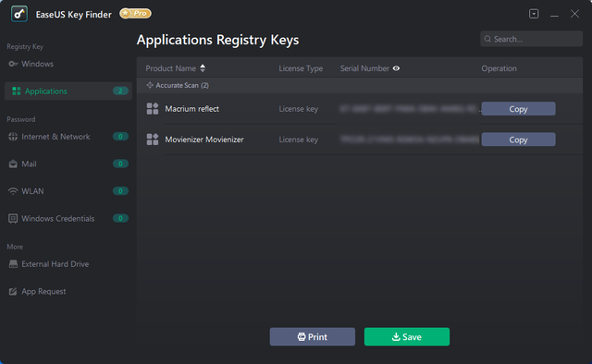Click the crosshair icon beside Accurate Scan

[150, 85]
